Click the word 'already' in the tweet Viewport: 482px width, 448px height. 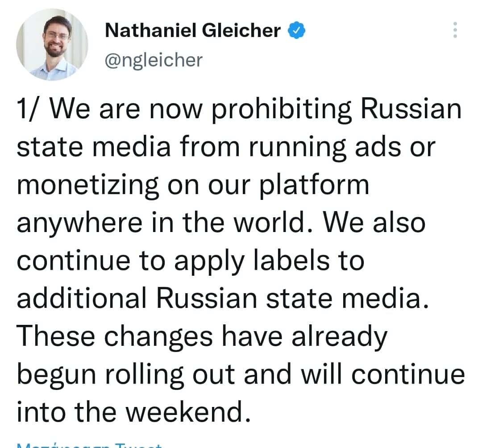[340, 337]
